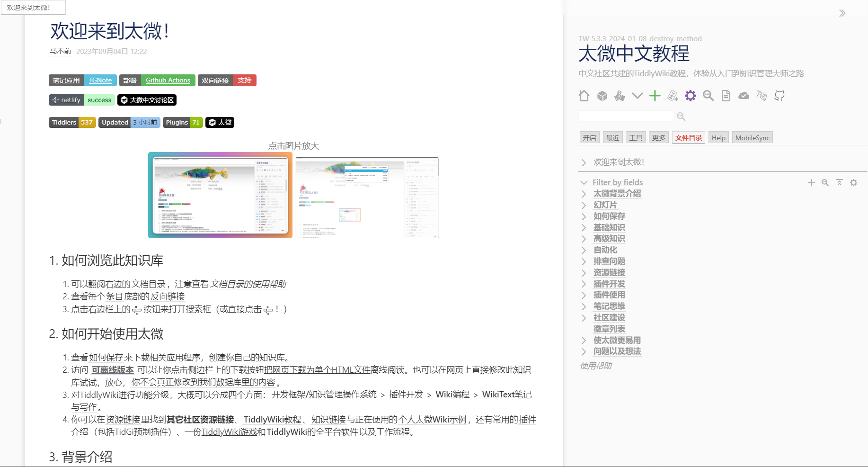Click search icon after '或直接点击' text
868x467 pixels.
(x=268, y=310)
